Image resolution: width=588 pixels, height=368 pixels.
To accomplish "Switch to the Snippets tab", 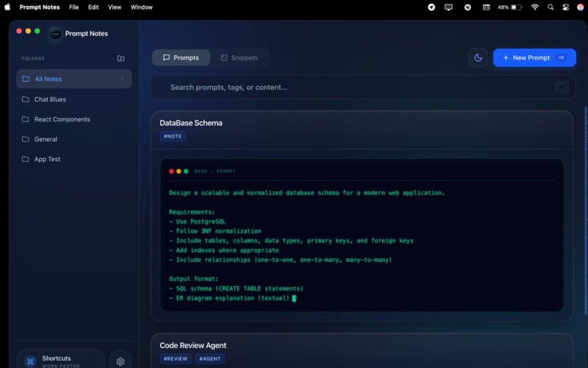I will [240, 57].
